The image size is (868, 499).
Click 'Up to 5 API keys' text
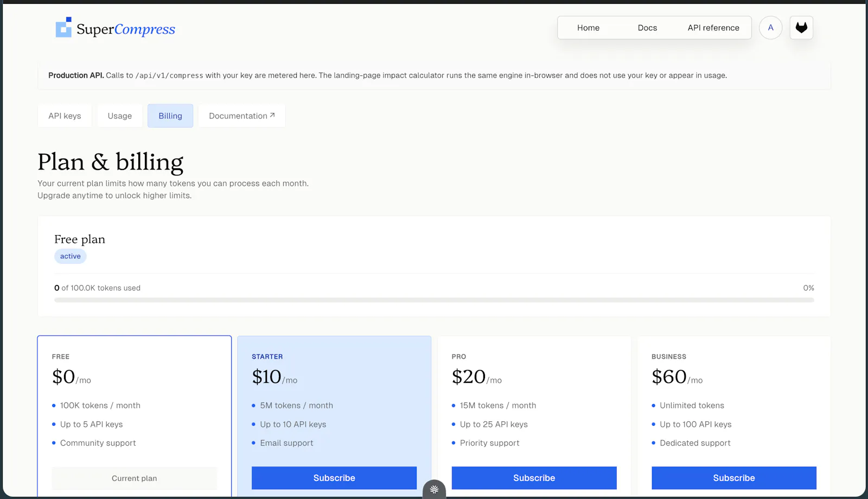pyautogui.click(x=92, y=425)
